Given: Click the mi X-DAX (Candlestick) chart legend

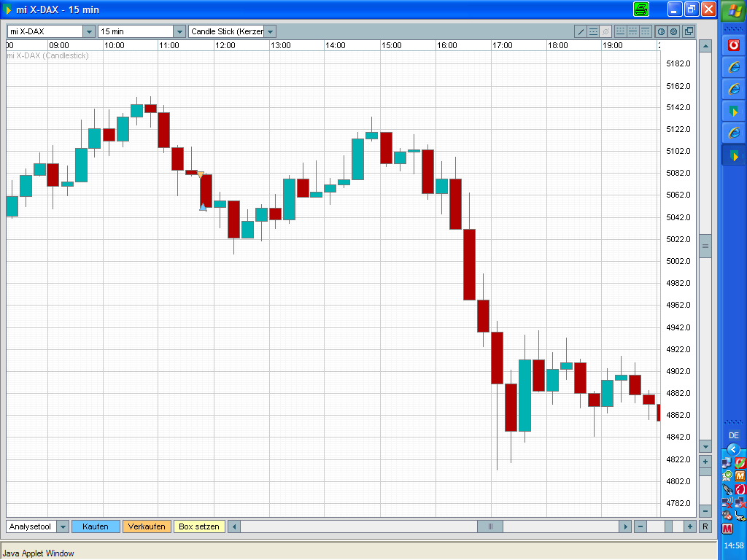Looking at the screenshot, I should [x=47, y=55].
